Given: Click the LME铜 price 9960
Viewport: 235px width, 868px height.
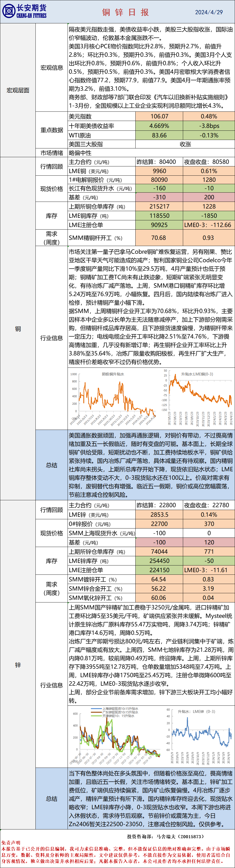Looking at the screenshot, I should 159,171.
